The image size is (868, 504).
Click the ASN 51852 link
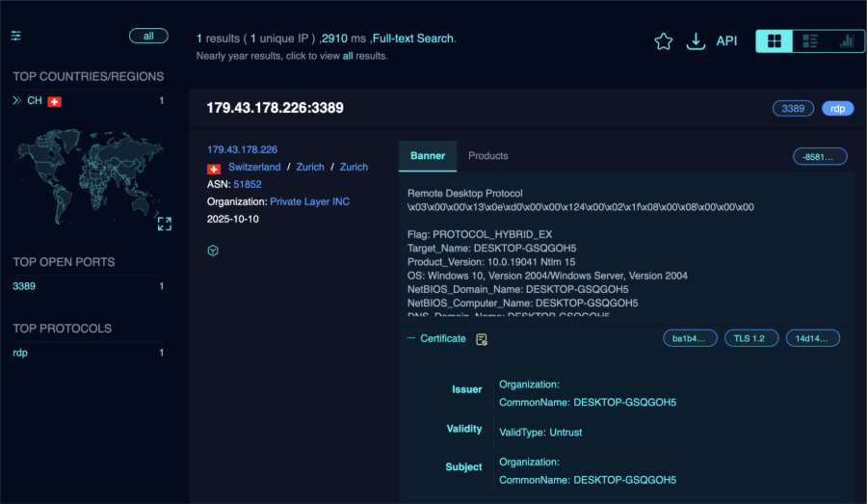click(x=246, y=184)
